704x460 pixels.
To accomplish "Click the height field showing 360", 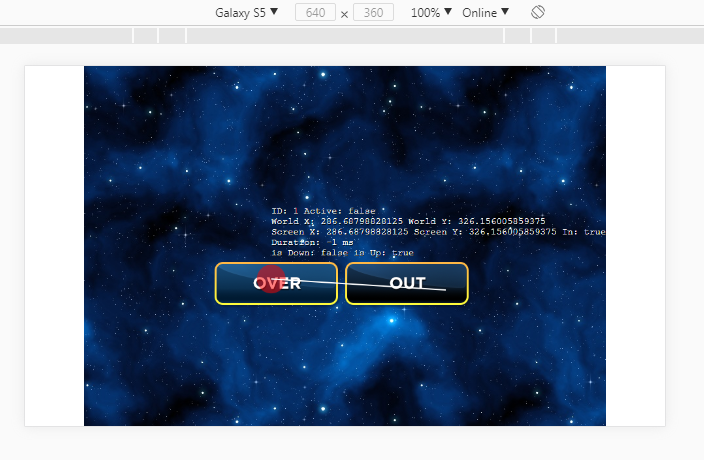I will coord(374,13).
